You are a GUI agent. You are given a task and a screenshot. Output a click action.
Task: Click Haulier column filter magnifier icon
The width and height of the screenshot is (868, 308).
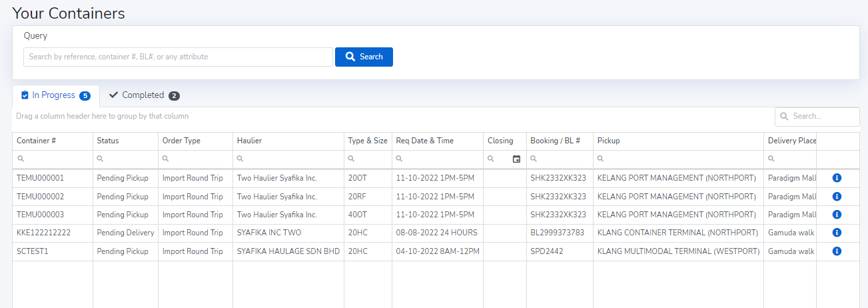coord(240,159)
